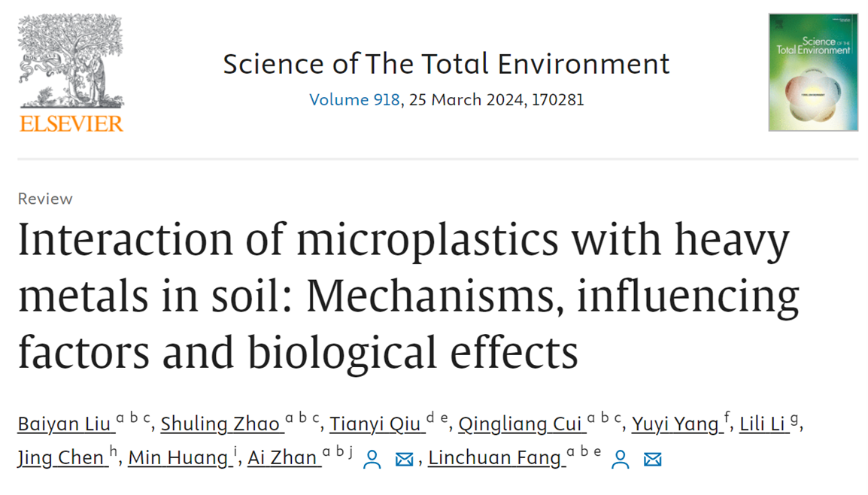The image size is (868, 495).
Task: Open author Tianyi Qiu details
Action: pyautogui.click(x=375, y=424)
